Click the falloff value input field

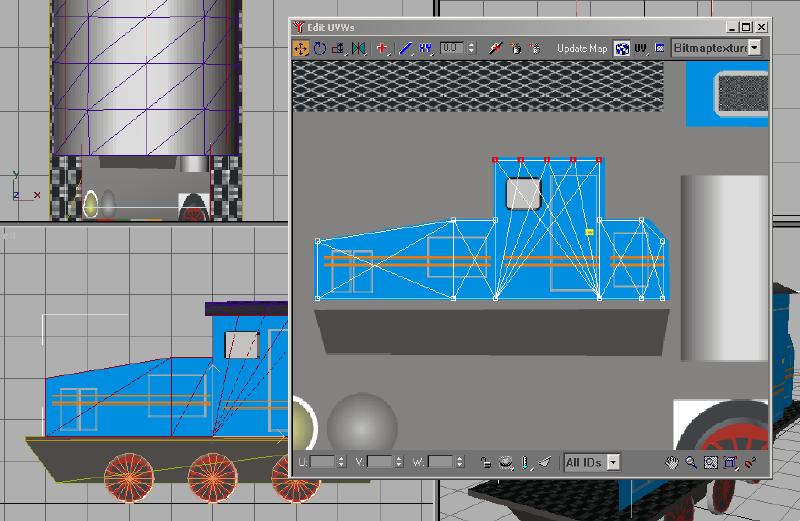452,48
